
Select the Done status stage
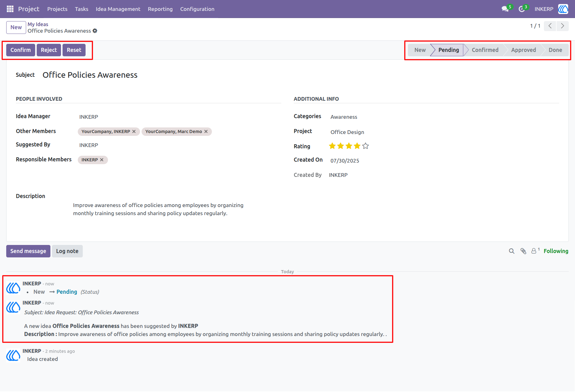[555, 50]
